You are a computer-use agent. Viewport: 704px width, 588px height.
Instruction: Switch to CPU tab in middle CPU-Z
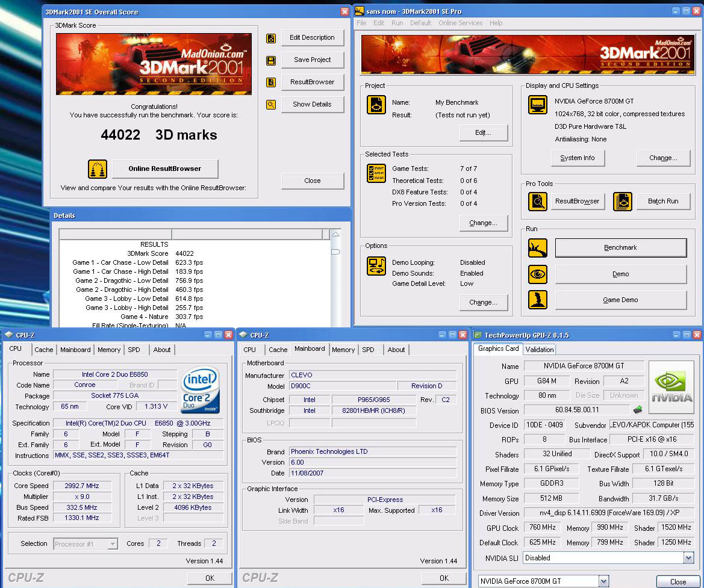(x=250, y=350)
